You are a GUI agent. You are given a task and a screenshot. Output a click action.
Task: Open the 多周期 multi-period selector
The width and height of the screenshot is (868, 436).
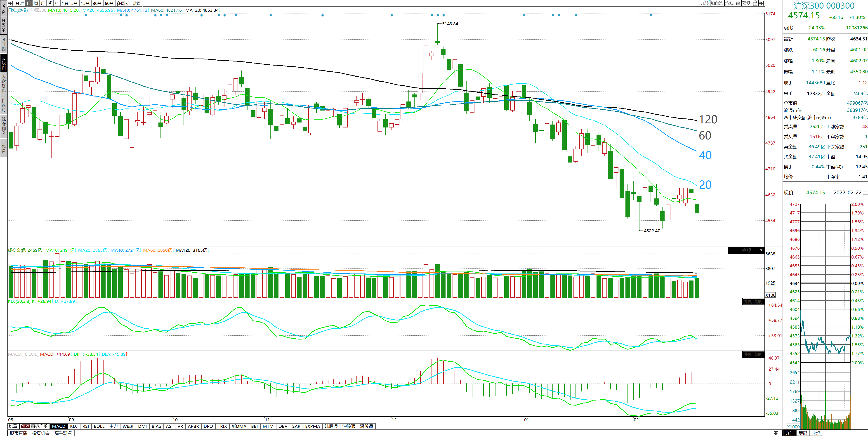tap(123, 3)
